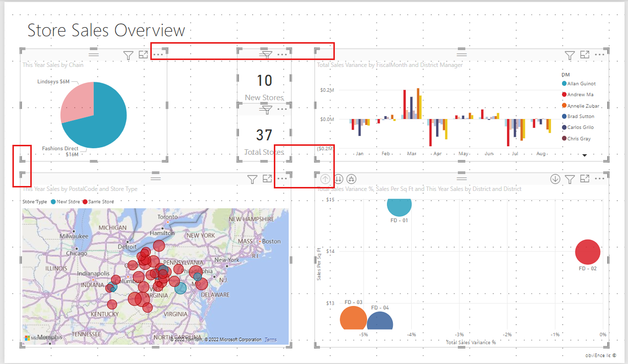Open more options on the pie chart visual
628x364 pixels.
click(158, 55)
